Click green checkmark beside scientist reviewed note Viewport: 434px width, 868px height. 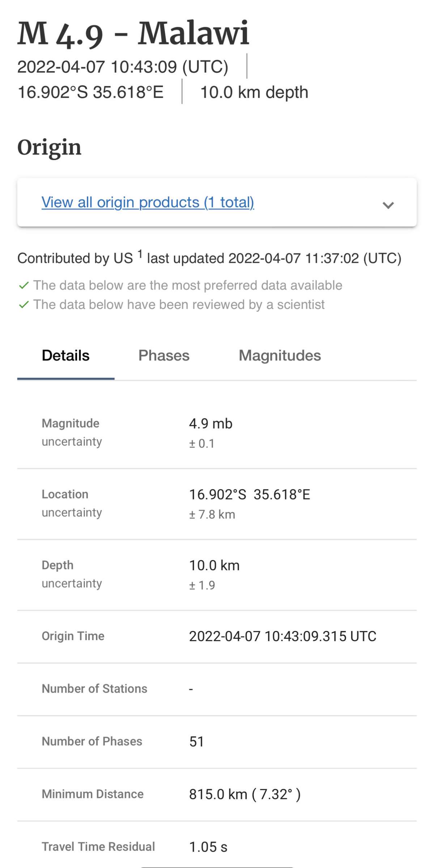click(x=24, y=305)
